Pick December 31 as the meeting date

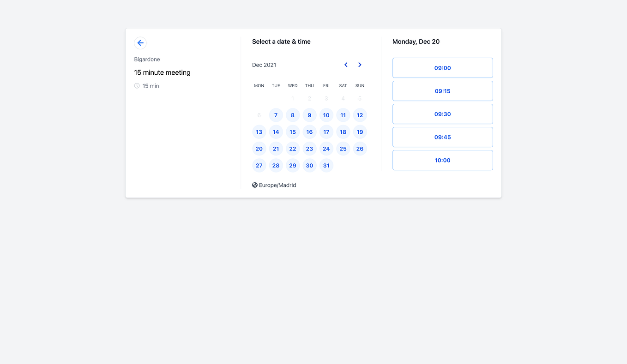click(326, 165)
